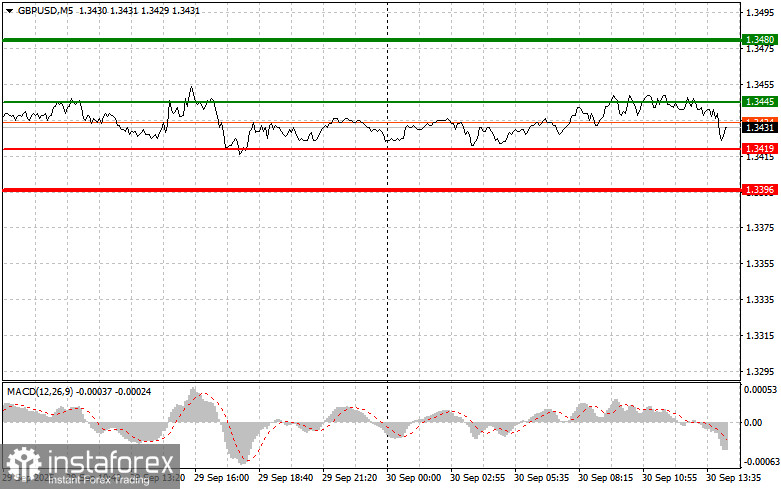Click the 30 Sep 00:00 time axis label

coord(413,478)
